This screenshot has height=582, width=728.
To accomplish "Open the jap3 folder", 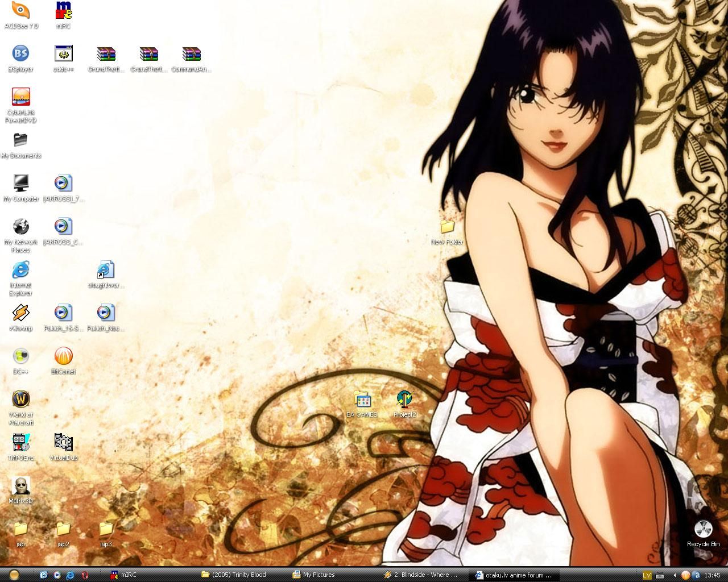I will point(106,534).
